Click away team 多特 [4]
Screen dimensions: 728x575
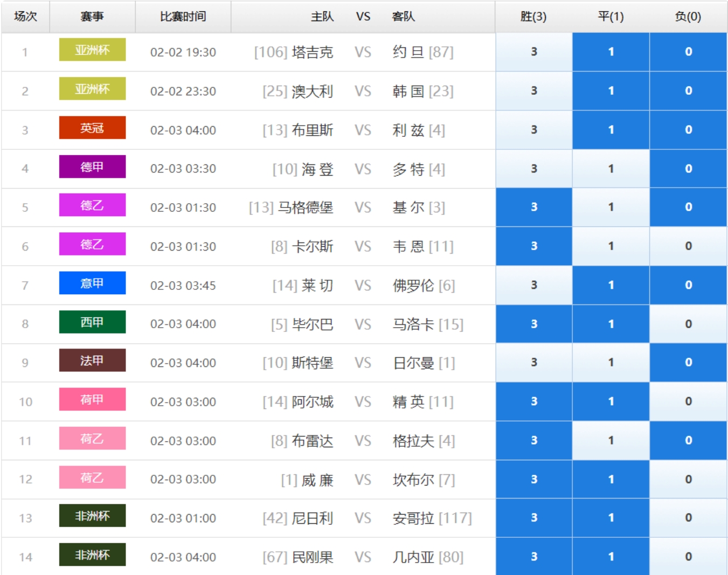pyautogui.click(x=419, y=169)
